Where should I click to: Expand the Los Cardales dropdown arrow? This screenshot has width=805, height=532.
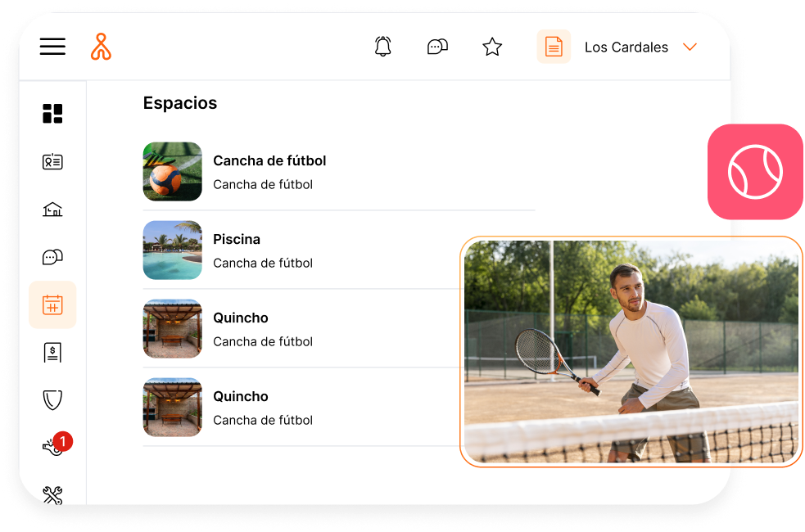coord(690,47)
